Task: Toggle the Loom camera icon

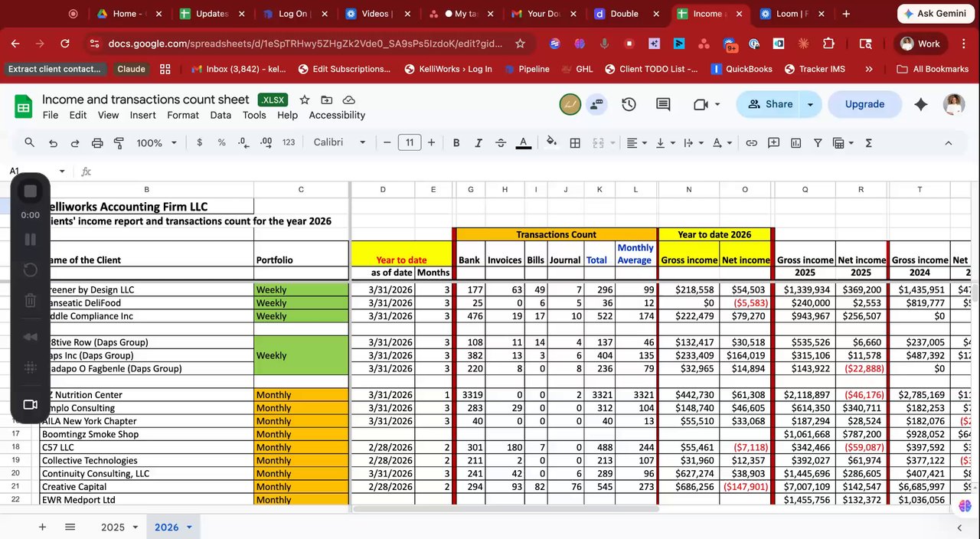Action: pos(31,404)
